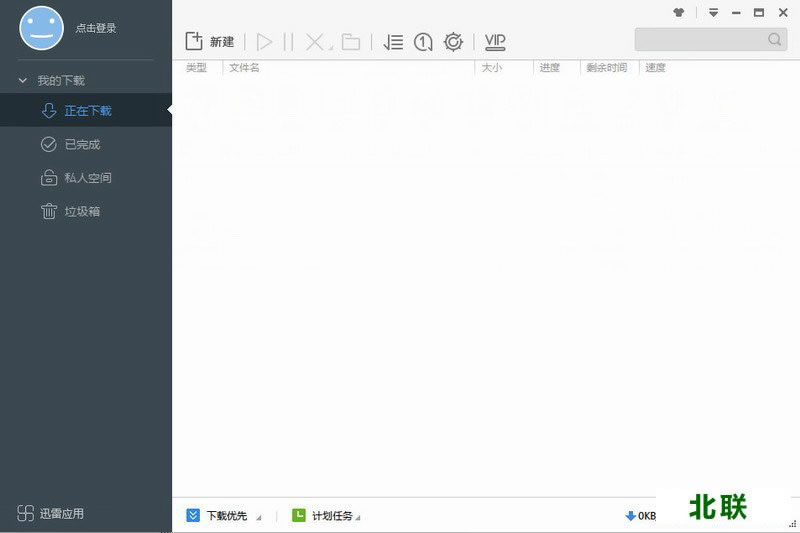The image size is (800, 533).
Task: Click the delete task X icon
Action: pos(315,42)
